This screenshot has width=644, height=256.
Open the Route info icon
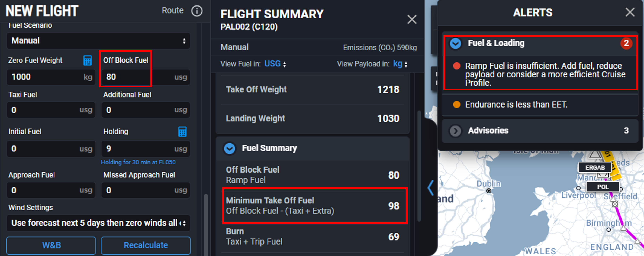tap(197, 11)
